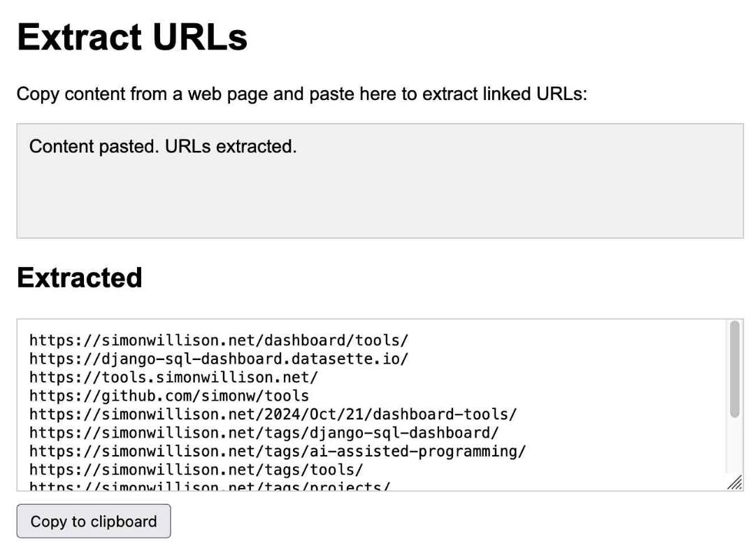This screenshot has width=753, height=560.
Task: Click the github.com/simonw/tools URL line
Action: [168, 396]
